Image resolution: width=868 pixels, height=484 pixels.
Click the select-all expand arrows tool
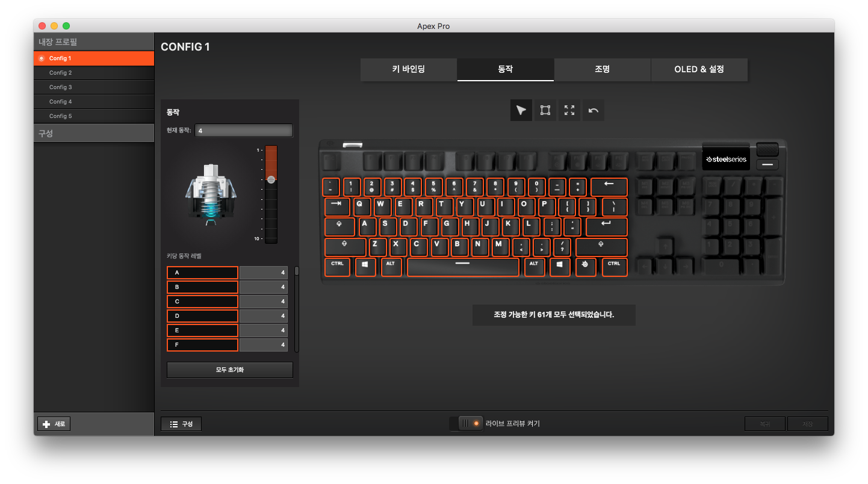(569, 110)
